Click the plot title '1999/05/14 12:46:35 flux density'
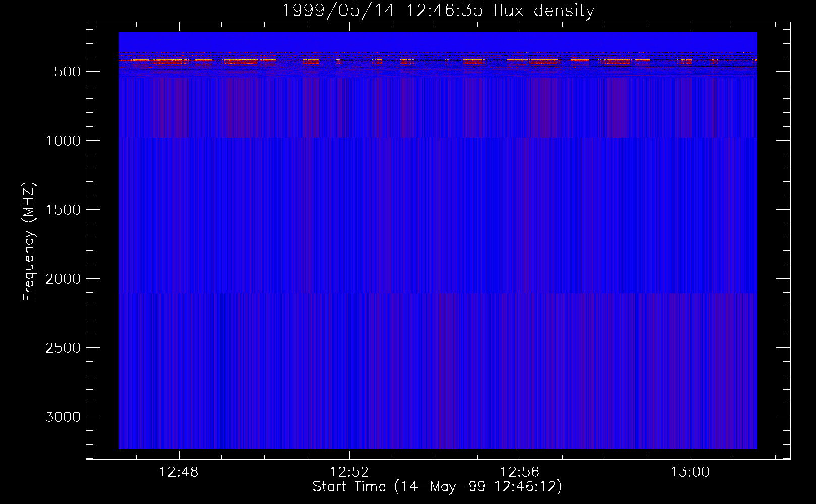 click(x=438, y=10)
